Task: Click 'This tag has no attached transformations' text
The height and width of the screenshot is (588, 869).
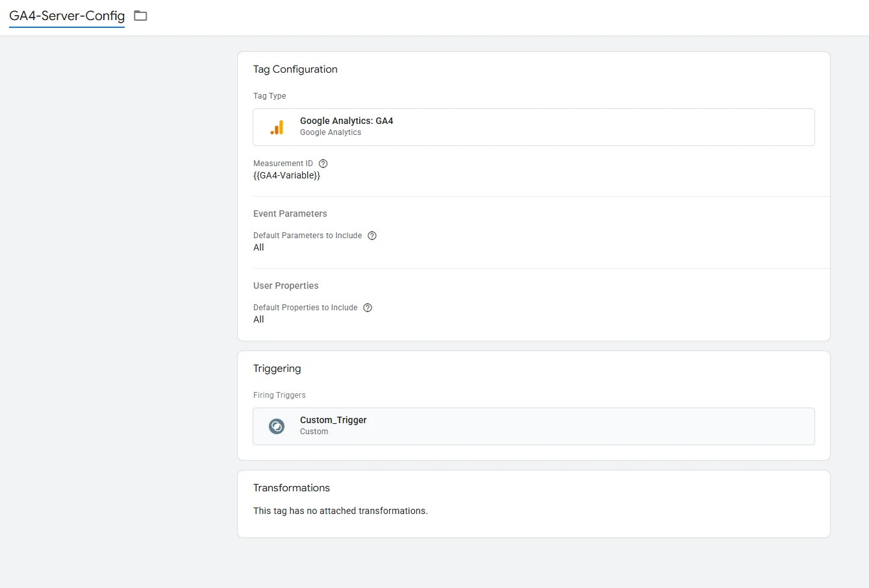Action: pos(340,511)
